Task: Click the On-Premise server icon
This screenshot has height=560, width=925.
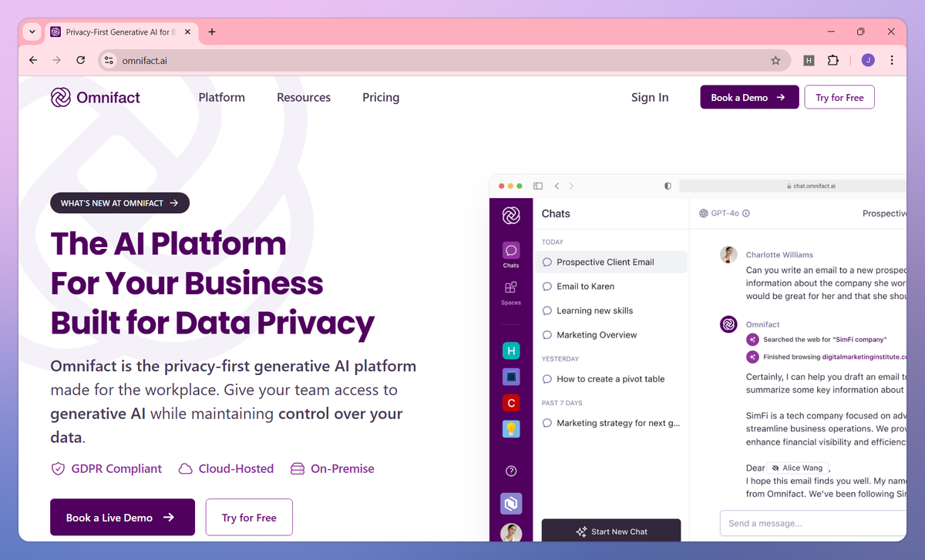Action: pos(298,468)
